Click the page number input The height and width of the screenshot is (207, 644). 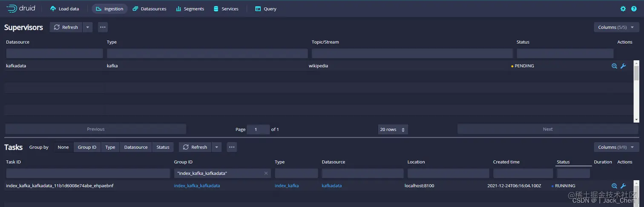pyautogui.click(x=258, y=129)
